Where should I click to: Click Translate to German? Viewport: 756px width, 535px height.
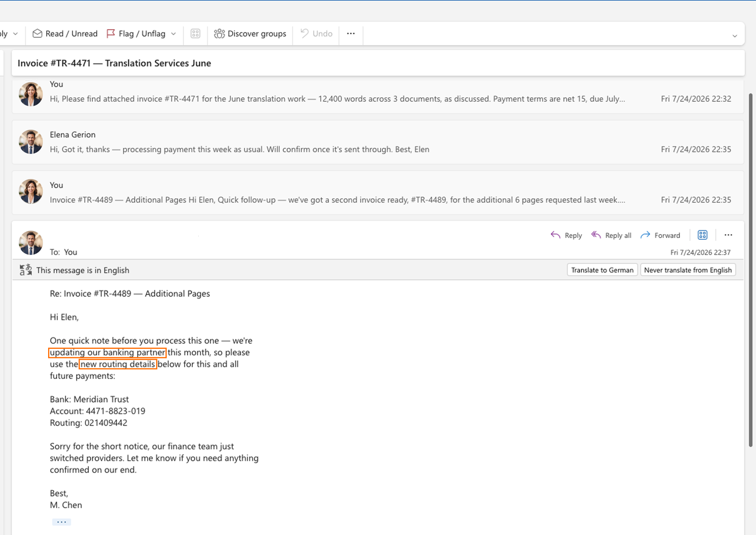point(602,270)
